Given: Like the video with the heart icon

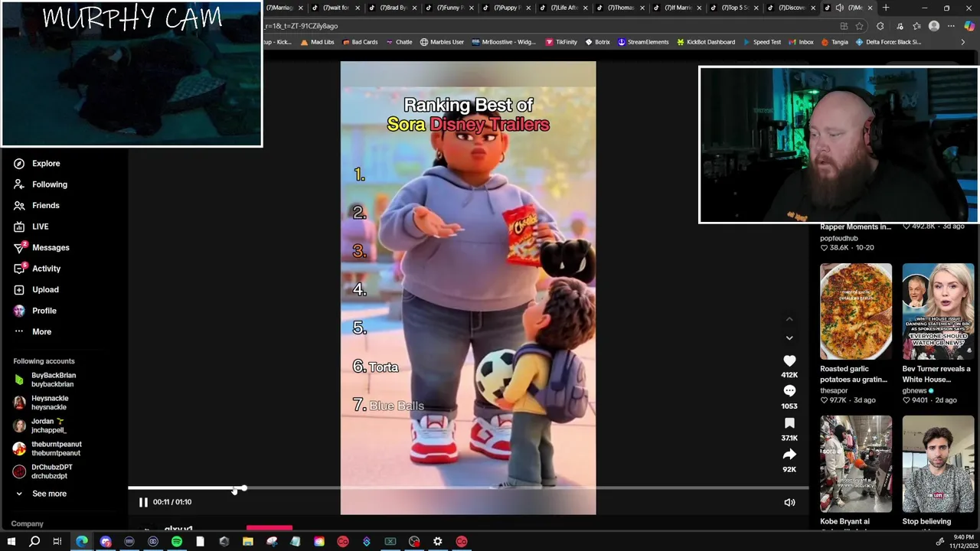Looking at the screenshot, I should (x=789, y=360).
